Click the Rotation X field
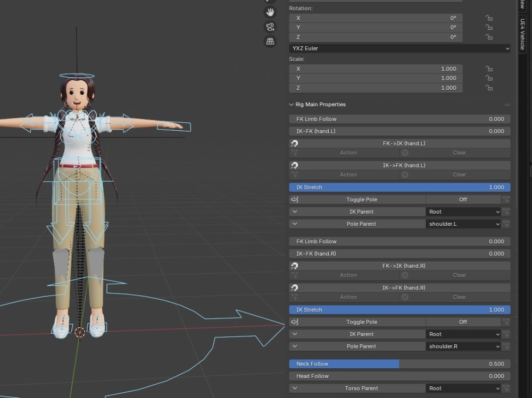532x398 pixels. coord(376,18)
